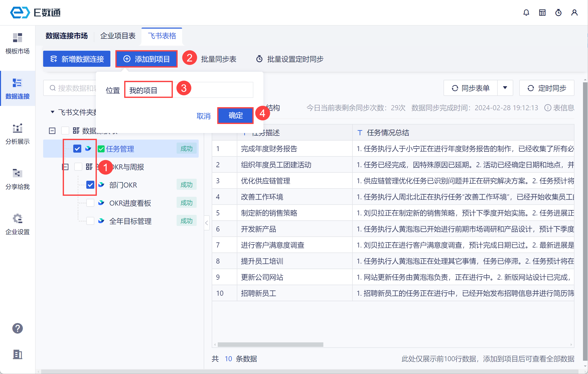The height and width of the screenshot is (374, 588).
Task: Click 确定 to confirm adding
Action: 235,115
